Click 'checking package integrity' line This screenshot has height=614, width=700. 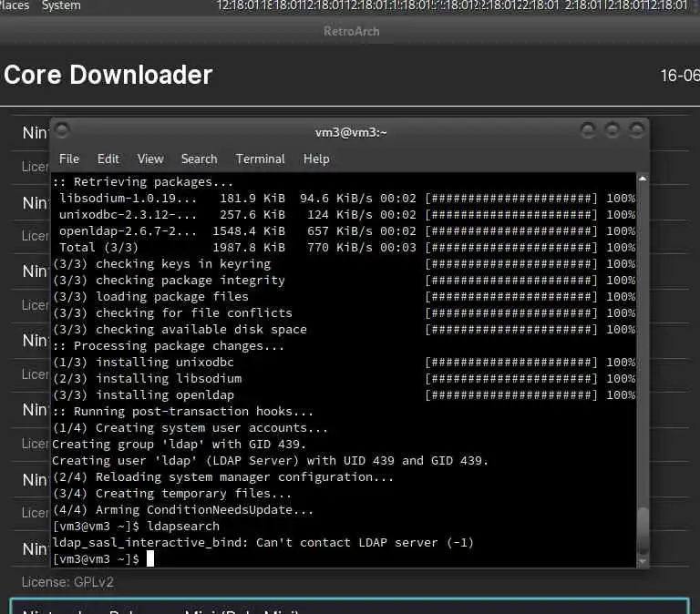344,281
